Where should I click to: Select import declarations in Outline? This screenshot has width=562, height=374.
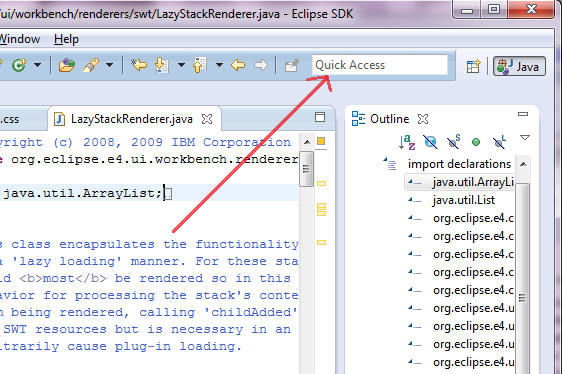[x=459, y=164]
